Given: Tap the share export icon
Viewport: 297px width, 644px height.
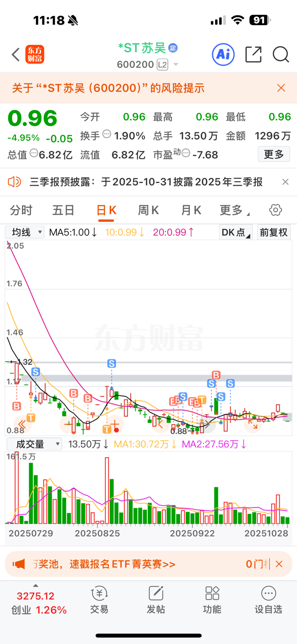Looking at the screenshot, I should coord(254,54).
